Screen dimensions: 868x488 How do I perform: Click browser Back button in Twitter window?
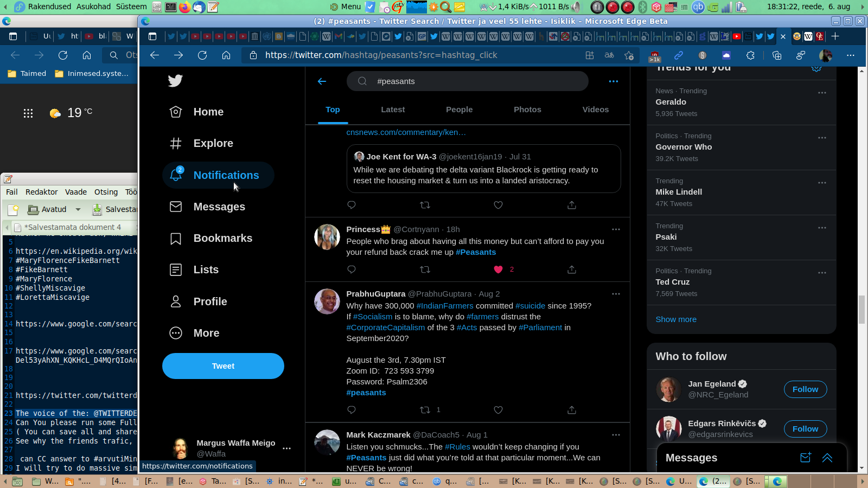pos(155,55)
